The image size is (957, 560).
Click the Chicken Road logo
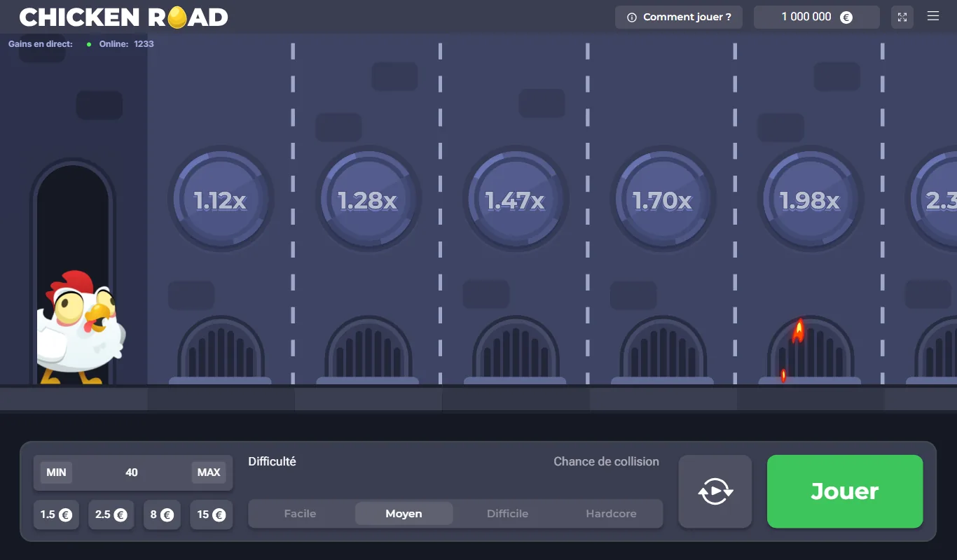(123, 17)
